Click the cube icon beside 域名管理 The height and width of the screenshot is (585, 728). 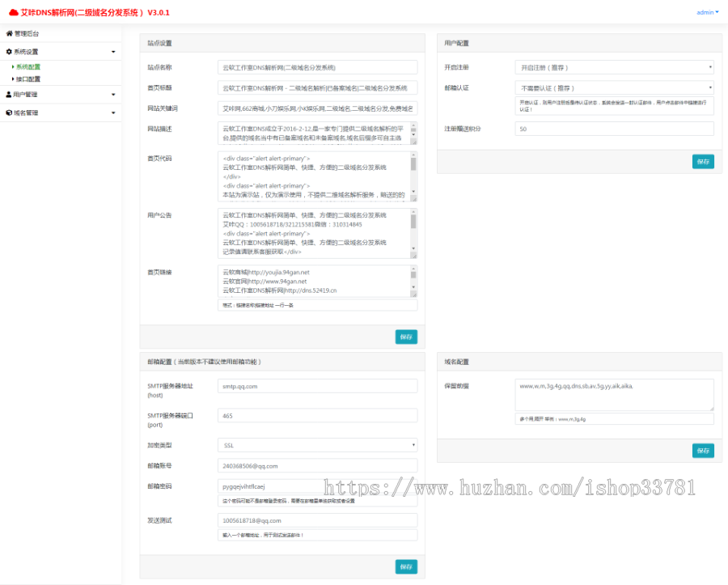(9, 112)
